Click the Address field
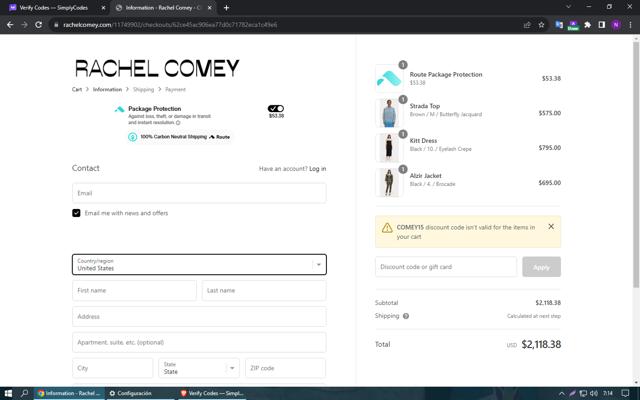Screen dimensions: 640x400 tap(199, 316)
